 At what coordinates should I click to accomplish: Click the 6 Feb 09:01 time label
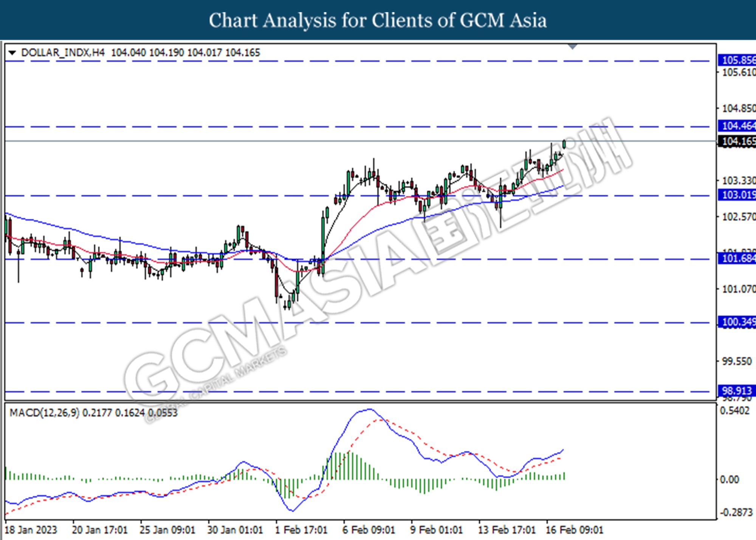pyautogui.click(x=369, y=530)
